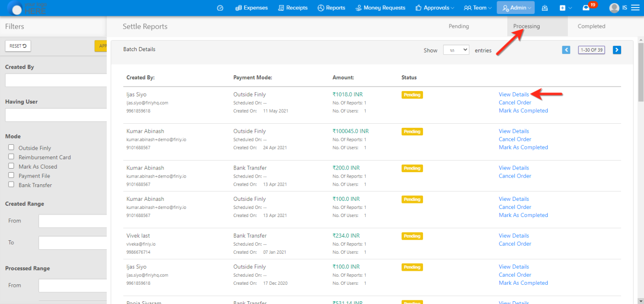Mark the 17 Dec 2020 batch as completed
Image resolution: width=644 pixels, height=304 pixels.
523,283
